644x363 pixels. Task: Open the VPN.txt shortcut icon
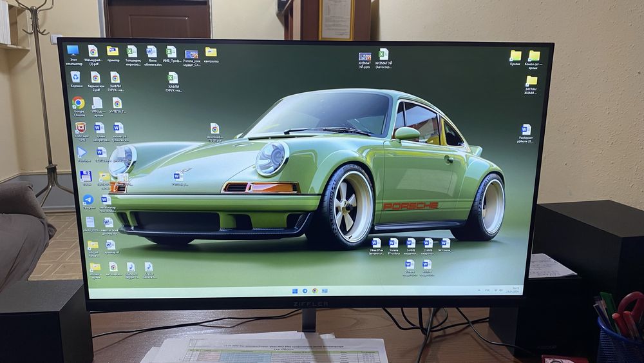tap(98, 106)
